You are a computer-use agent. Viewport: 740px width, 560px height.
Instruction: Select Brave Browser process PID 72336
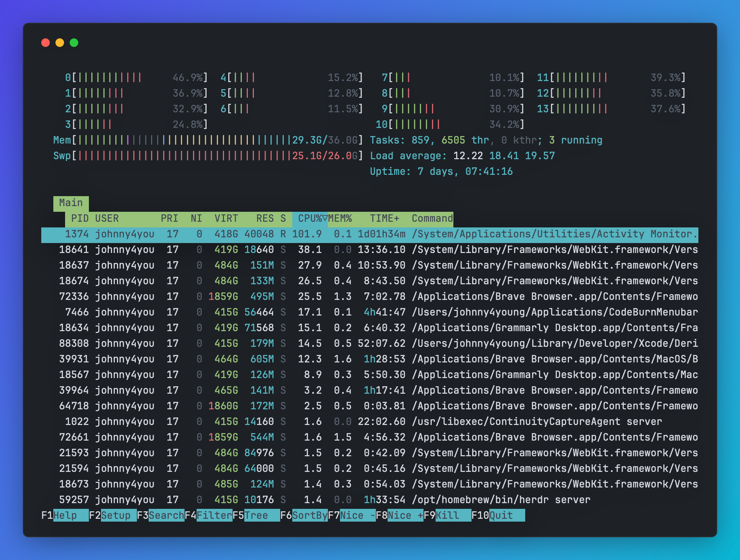pyautogui.click(x=370, y=297)
